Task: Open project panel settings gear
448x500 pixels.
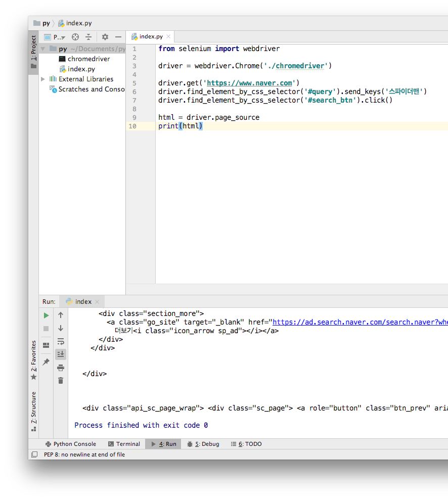Action: click(105, 37)
